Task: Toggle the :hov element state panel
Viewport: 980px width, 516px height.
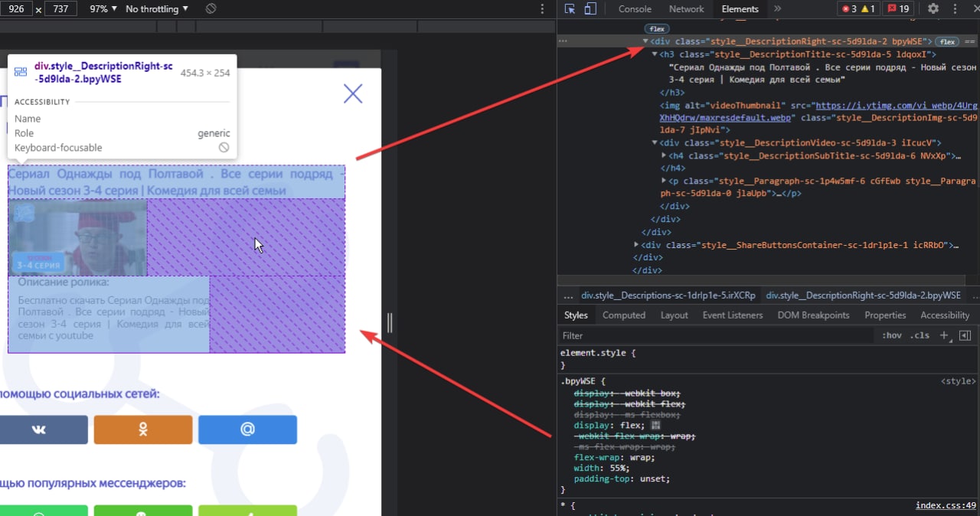Action: point(892,335)
